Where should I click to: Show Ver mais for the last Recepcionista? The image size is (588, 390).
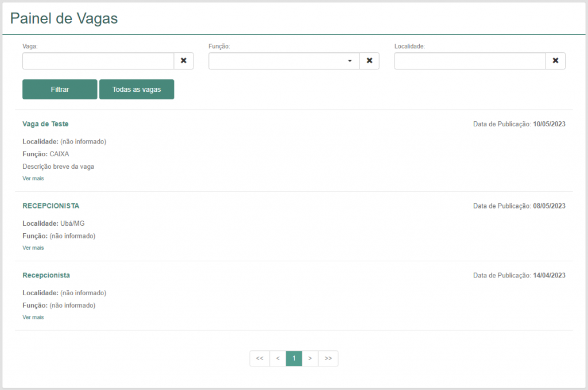coord(33,318)
